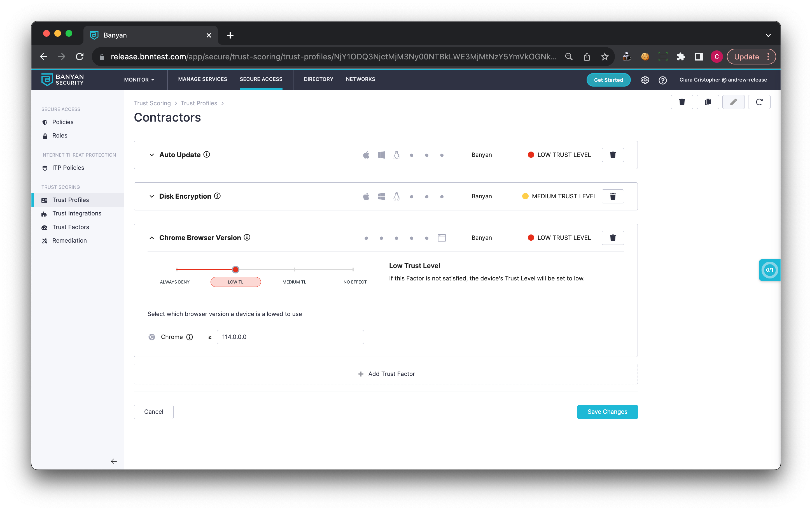The image size is (812, 511).
Task: Delete the Auto Update trust factor
Action: coord(612,155)
